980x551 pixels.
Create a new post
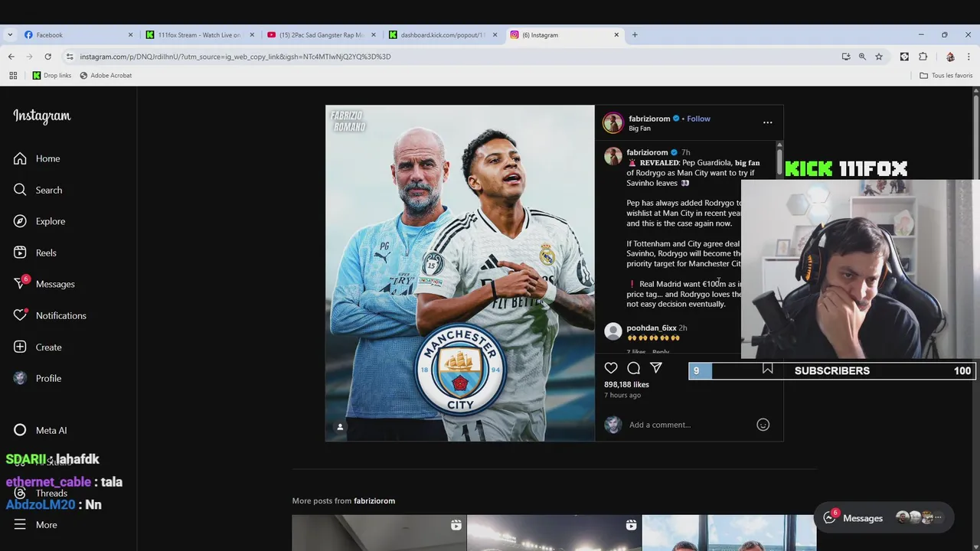(x=37, y=347)
